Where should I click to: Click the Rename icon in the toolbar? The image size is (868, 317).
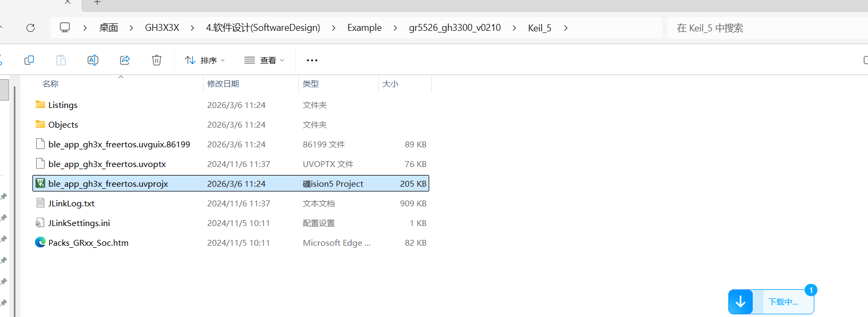pyautogui.click(x=93, y=60)
